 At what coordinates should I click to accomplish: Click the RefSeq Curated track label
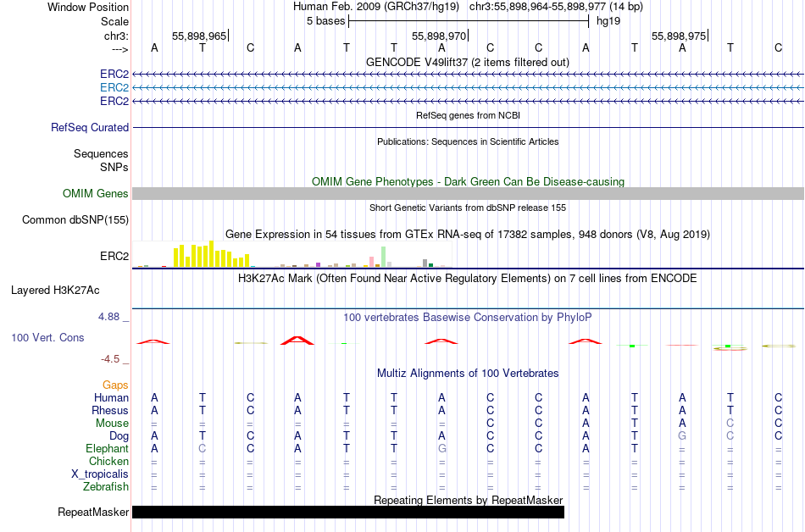tap(90, 127)
